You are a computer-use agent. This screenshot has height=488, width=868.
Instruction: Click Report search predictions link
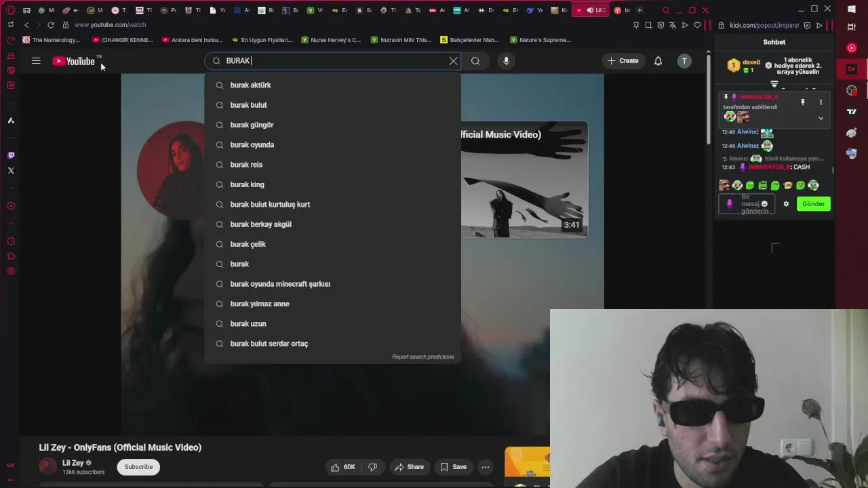pyautogui.click(x=422, y=357)
